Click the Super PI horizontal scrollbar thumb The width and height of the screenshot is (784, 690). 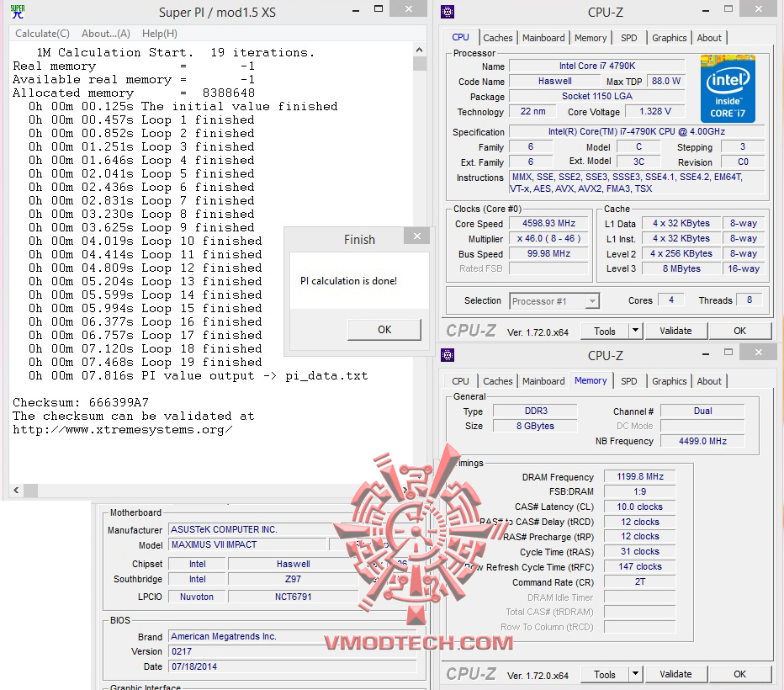point(30,490)
